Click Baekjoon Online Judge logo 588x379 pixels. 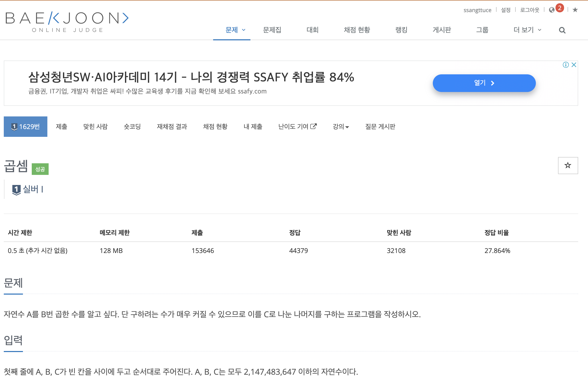pyautogui.click(x=67, y=22)
